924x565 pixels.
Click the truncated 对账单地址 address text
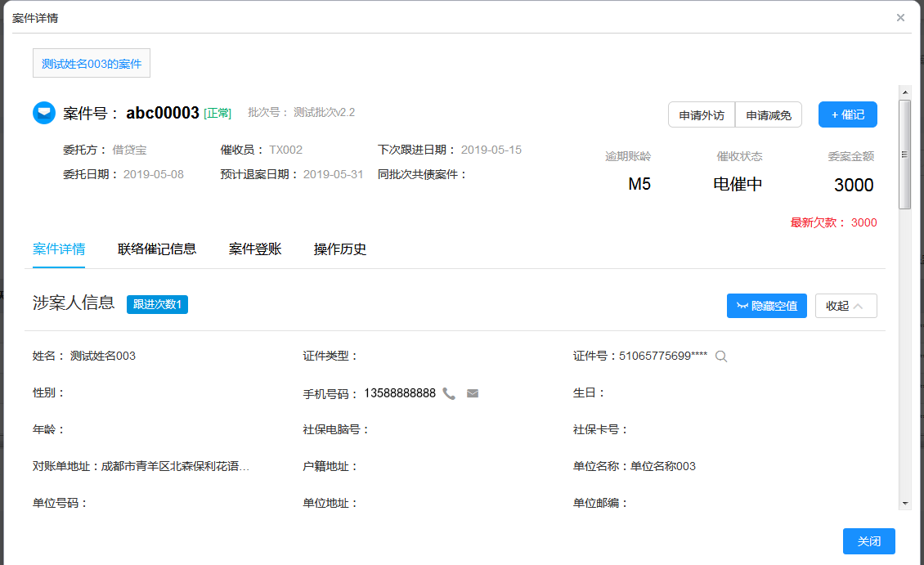[175, 467]
